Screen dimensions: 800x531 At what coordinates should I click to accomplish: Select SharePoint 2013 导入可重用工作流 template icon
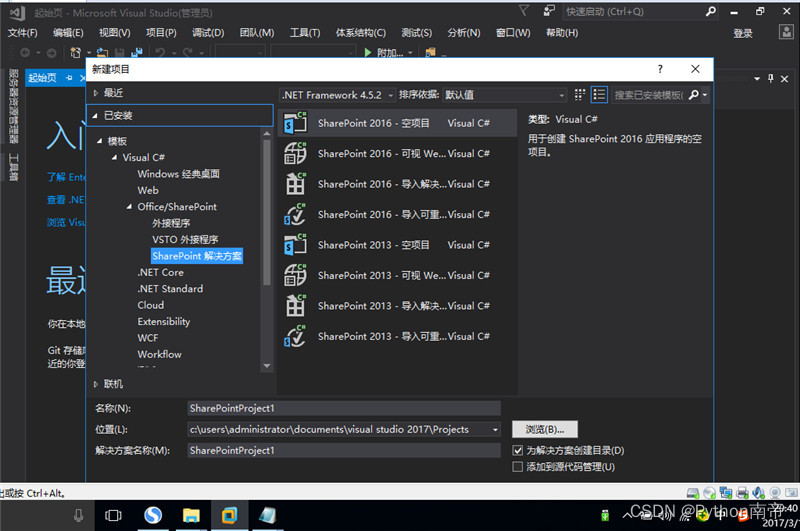tap(295, 337)
